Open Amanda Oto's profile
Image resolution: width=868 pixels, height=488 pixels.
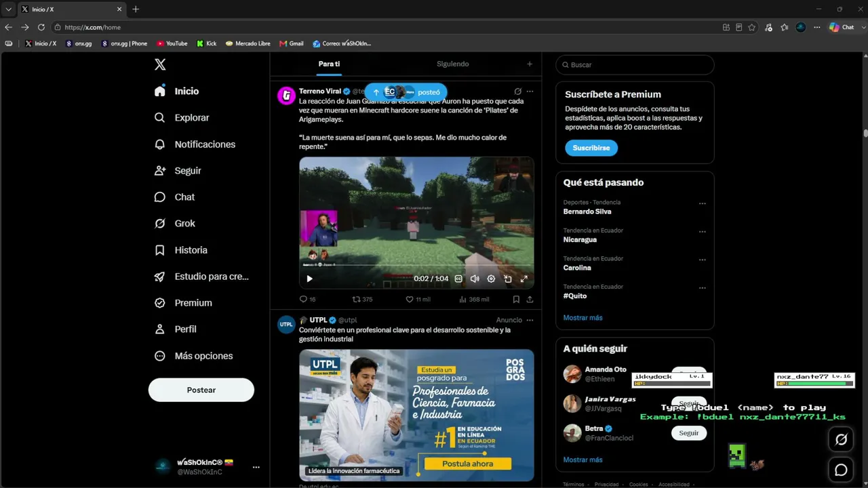click(x=606, y=369)
